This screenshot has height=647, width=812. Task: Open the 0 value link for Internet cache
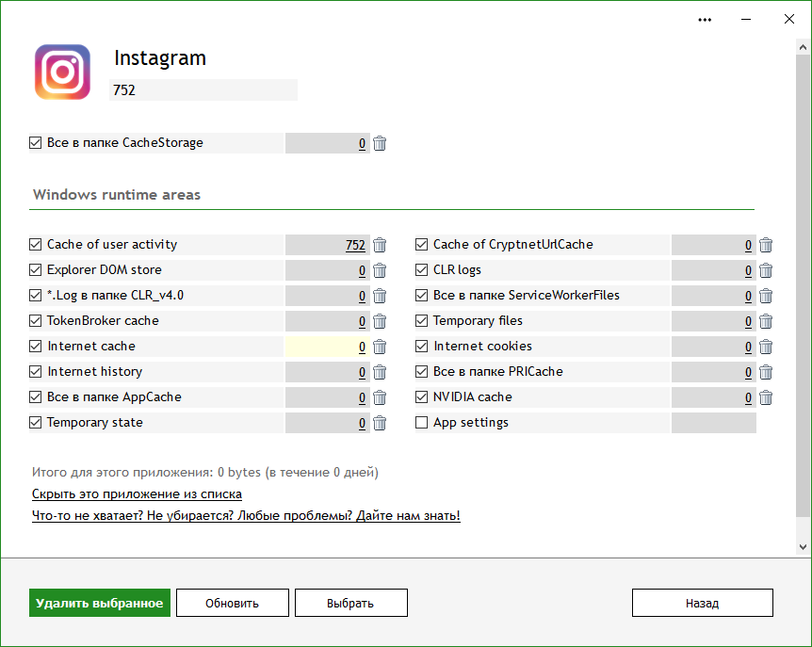[362, 347]
